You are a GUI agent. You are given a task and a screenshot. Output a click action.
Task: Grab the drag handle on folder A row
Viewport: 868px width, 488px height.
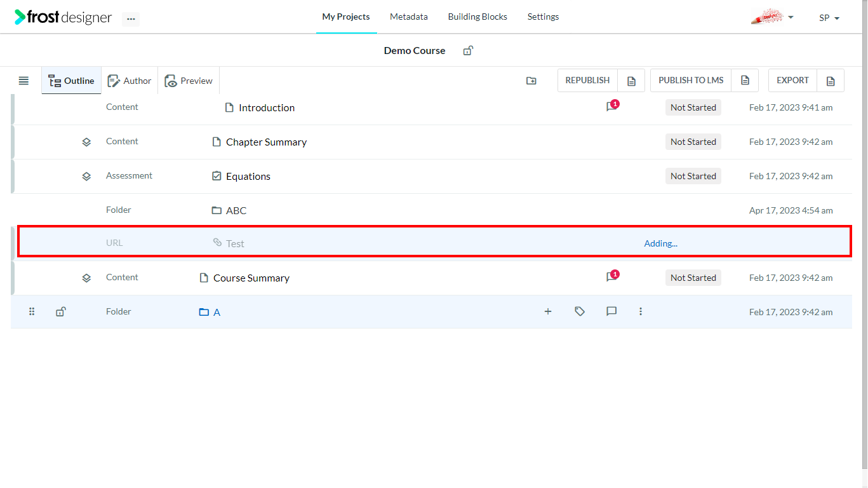[32, 311]
